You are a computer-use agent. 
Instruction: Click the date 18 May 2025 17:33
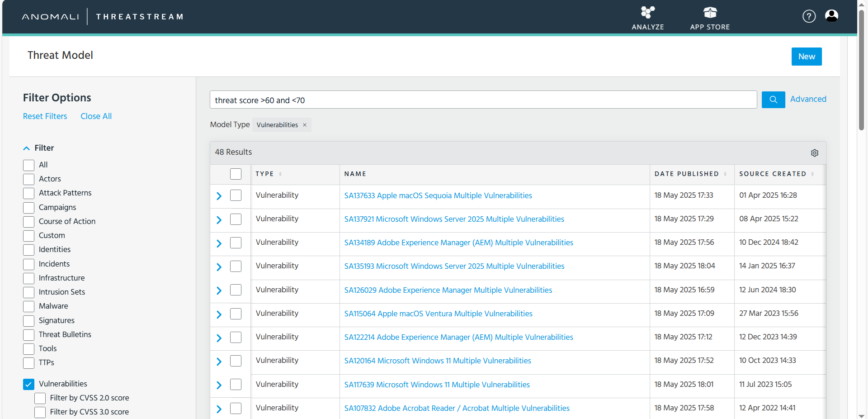tap(684, 195)
